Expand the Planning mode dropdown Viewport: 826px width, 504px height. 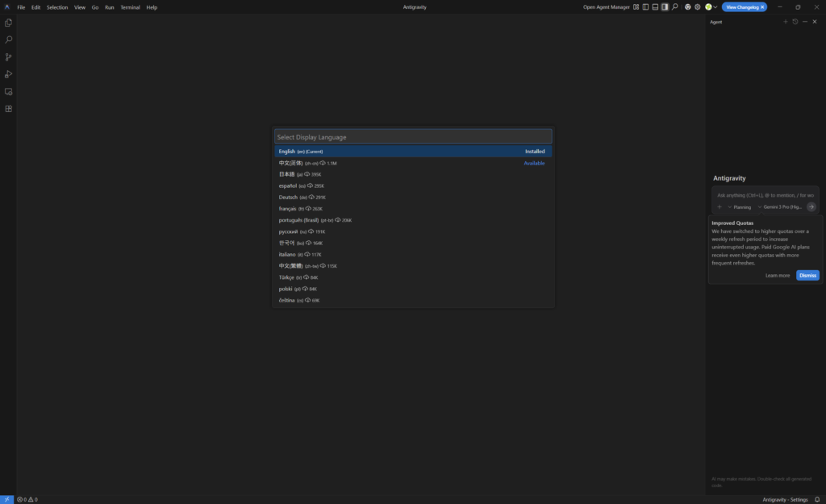coord(739,207)
